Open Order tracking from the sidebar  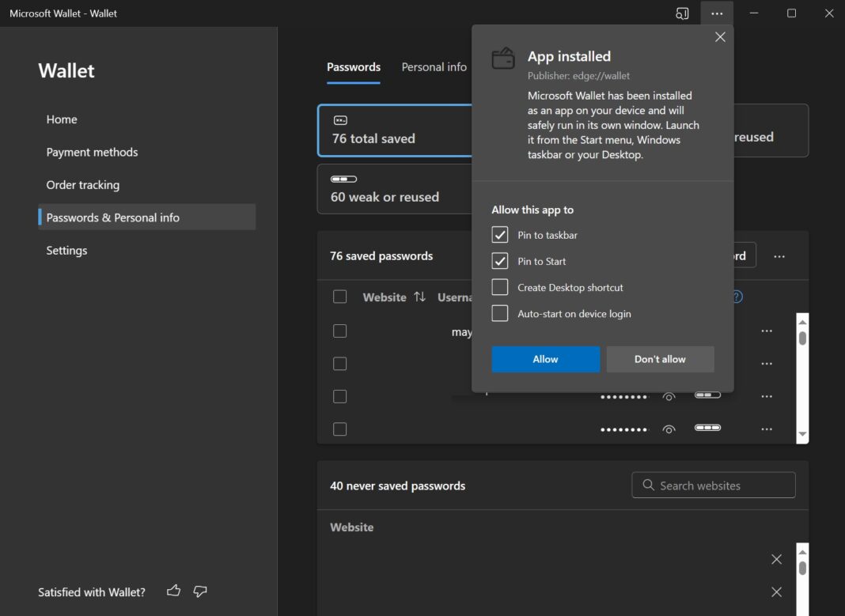click(x=82, y=184)
